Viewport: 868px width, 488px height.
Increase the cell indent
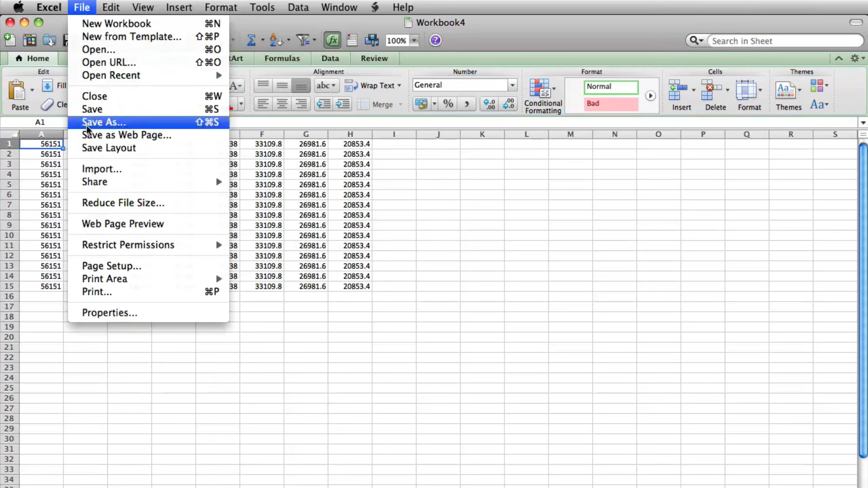coord(342,104)
